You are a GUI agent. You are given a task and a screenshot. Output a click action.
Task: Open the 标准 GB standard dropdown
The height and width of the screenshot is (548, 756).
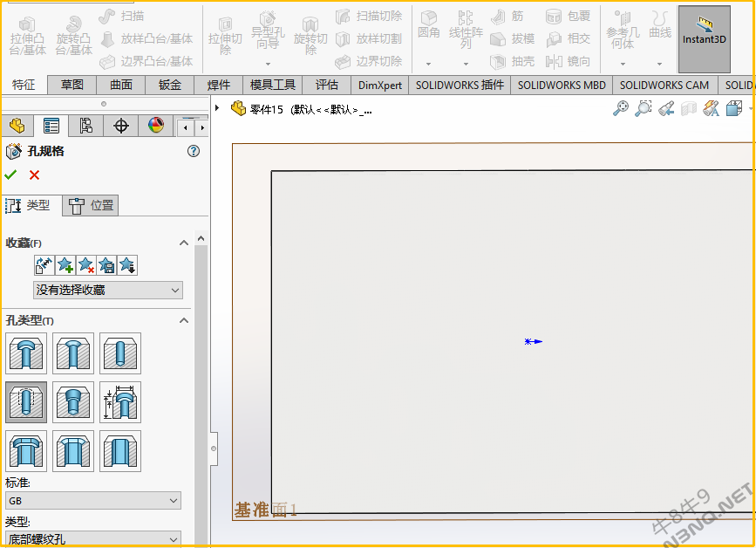(93, 501)
